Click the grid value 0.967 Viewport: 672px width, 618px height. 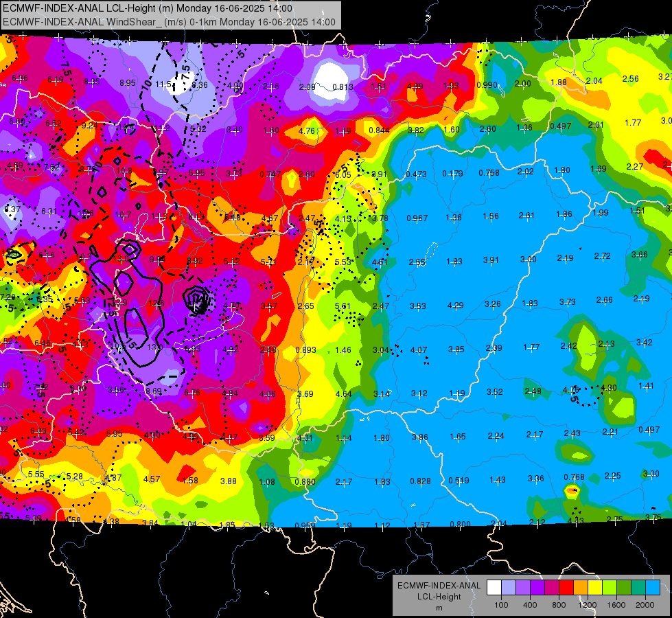[417, 218]
